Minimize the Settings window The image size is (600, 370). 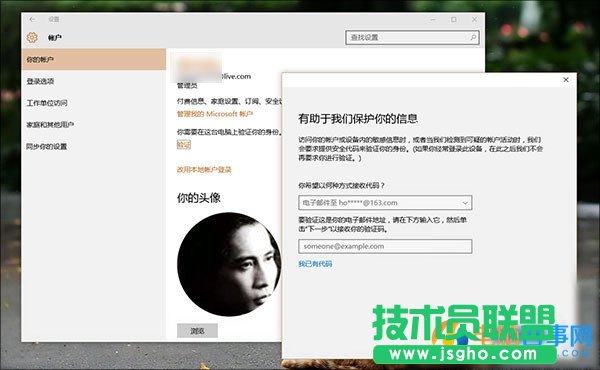click(x=433, y=19)
